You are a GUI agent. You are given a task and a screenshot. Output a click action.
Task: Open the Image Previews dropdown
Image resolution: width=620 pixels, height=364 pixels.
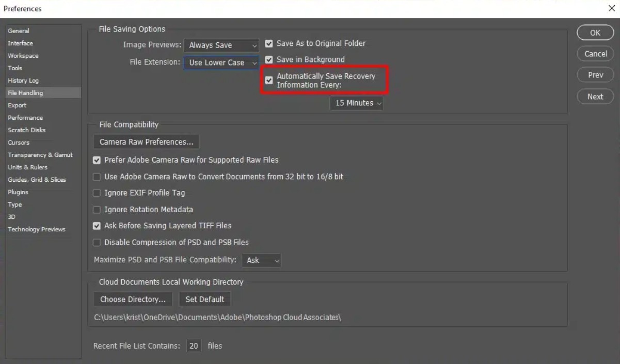tap(221, 45)
